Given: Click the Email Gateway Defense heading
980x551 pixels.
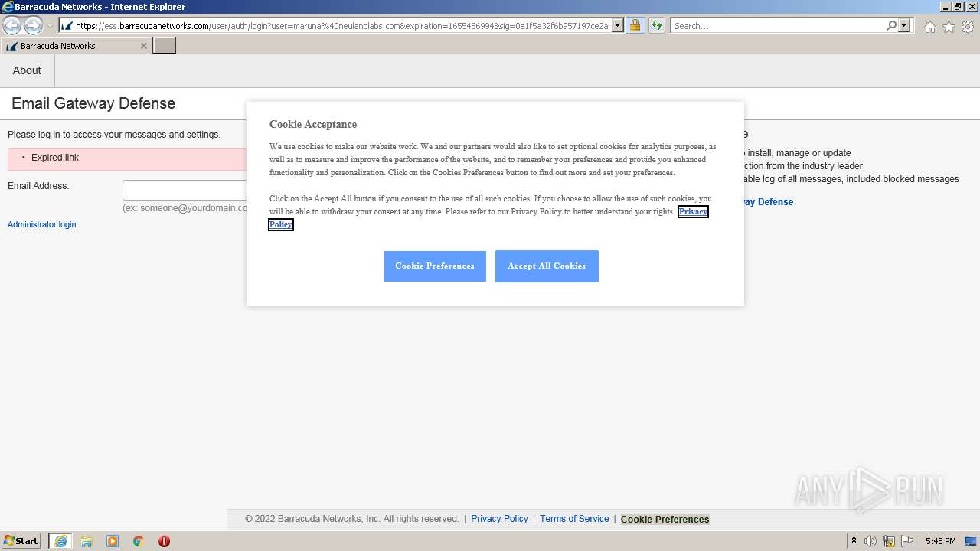Looking at the screenshot, I should (93, 103).
